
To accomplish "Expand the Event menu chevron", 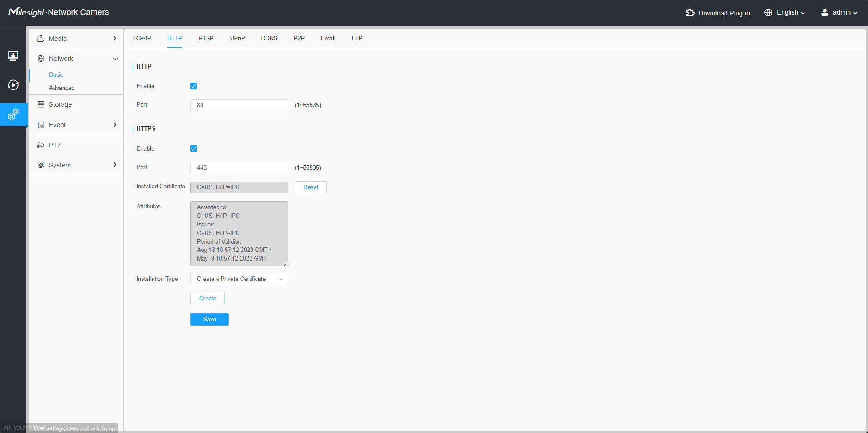I will point(115,125).
